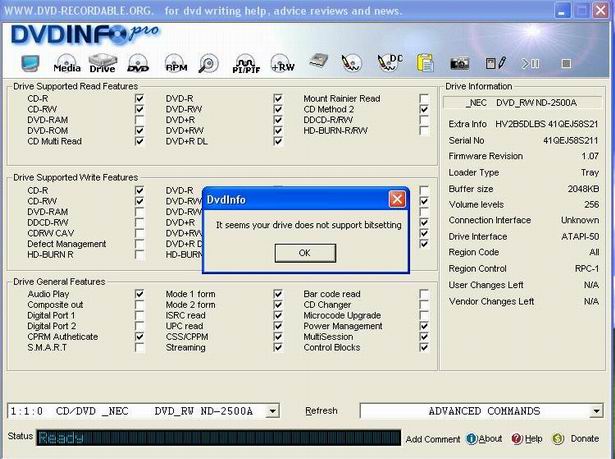Click the magnifier disc scan icon
The width and height of the screenshot is (615, 459).
click(x=208, y=63)
